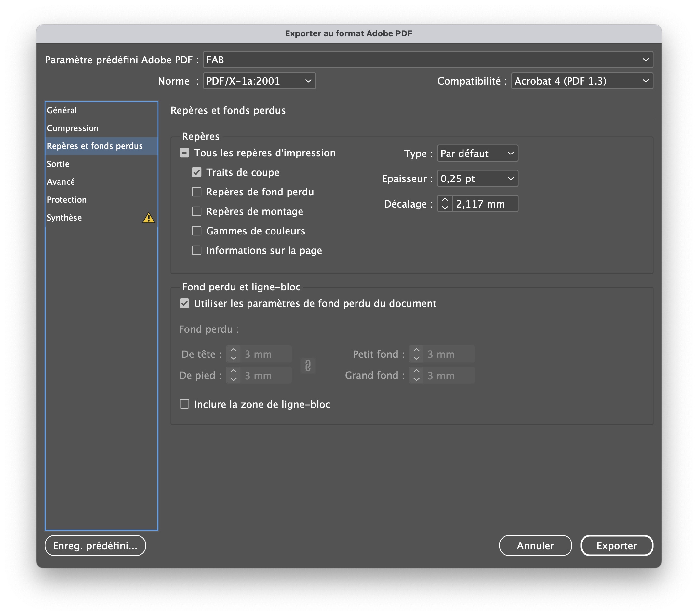Viewport: 698px width, 616px height.
Task: Open the Type Par défaut dropdown
Action: pos(477,154)
